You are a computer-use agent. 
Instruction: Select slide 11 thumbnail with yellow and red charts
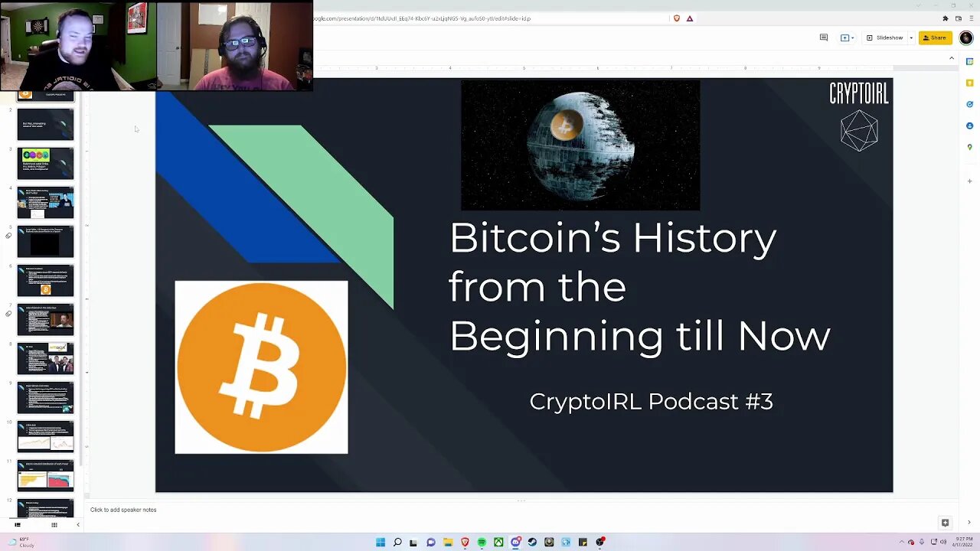point(46,475)
